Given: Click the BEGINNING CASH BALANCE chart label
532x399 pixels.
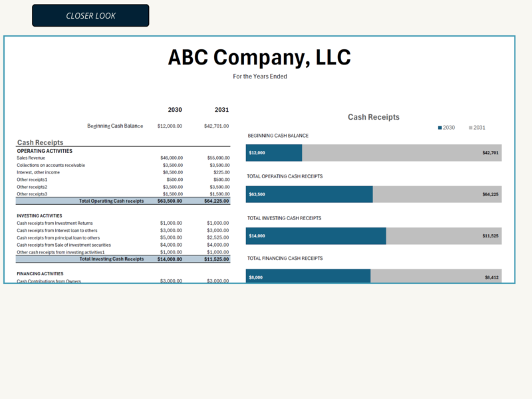Looking at the screenshot, I should 278,136.
